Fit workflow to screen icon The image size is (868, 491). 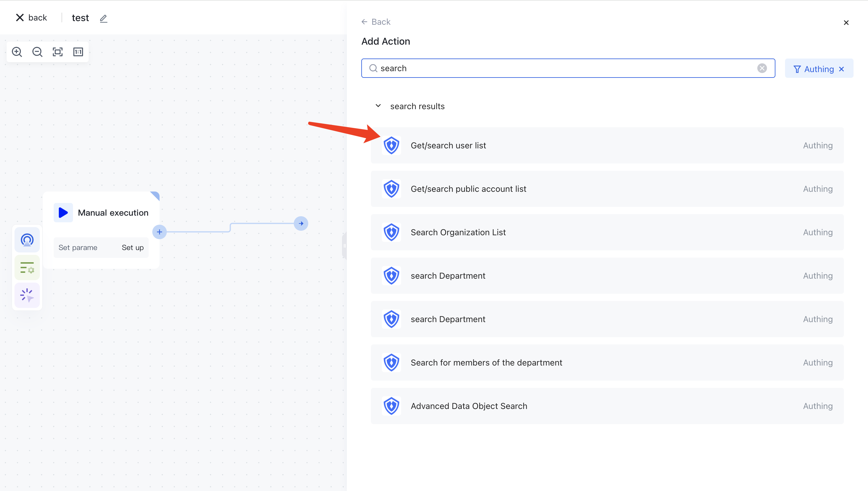tap(58, 52)
